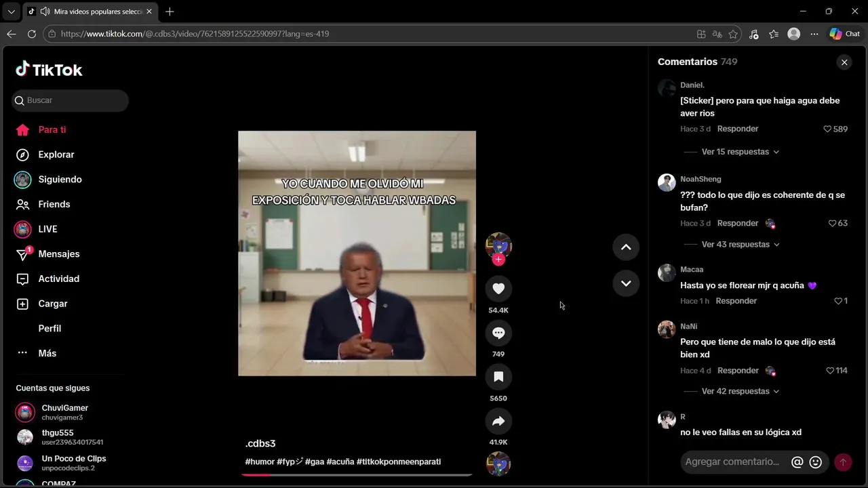
Task: Like the video with heart icon
Action: coord(498,289)
